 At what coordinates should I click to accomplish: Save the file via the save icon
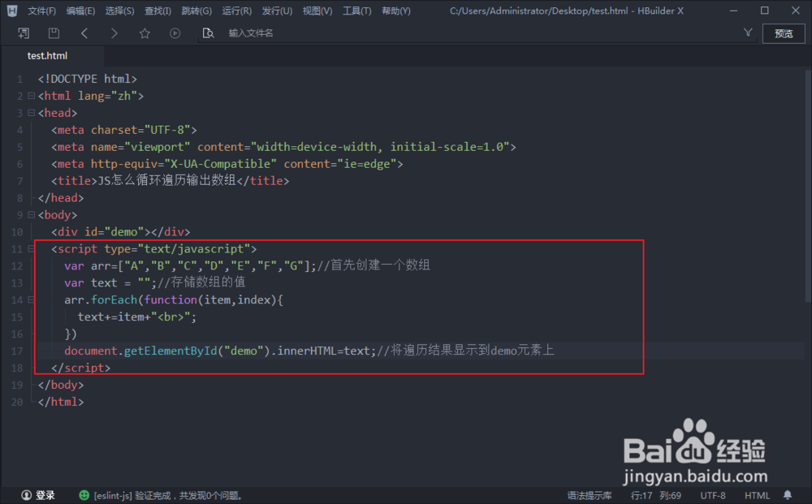click(52, 32)
